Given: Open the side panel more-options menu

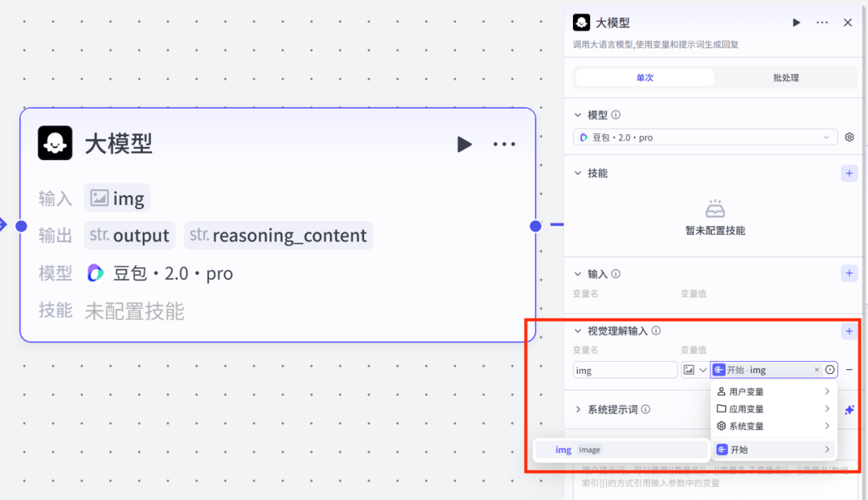Looking at the screenshot, I should (x=822, y=23).
